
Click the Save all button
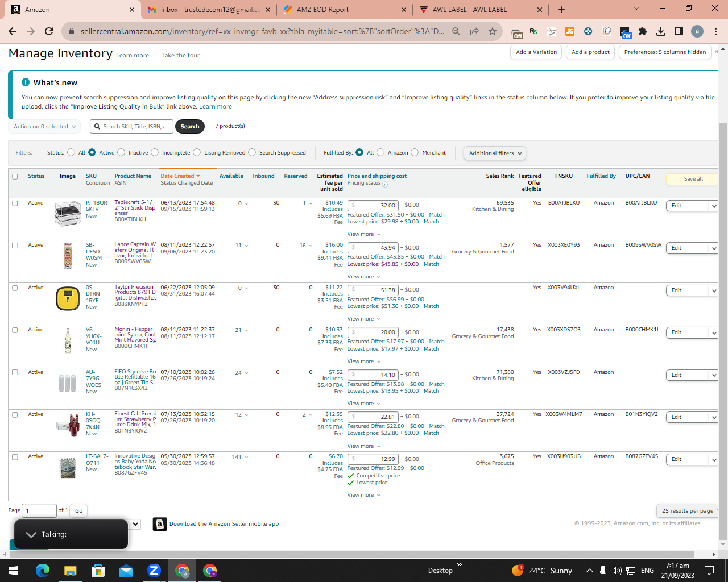point(693,179)
